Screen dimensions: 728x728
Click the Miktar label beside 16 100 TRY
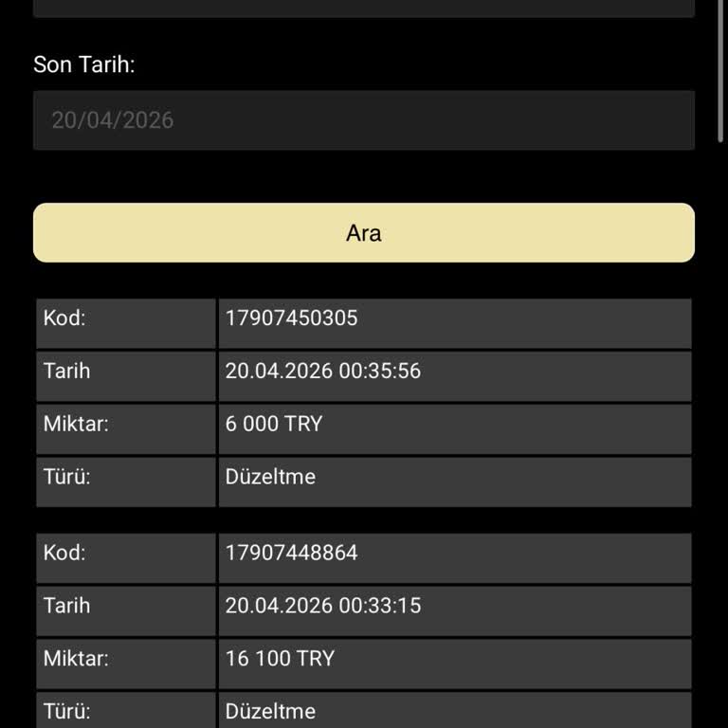76,659
